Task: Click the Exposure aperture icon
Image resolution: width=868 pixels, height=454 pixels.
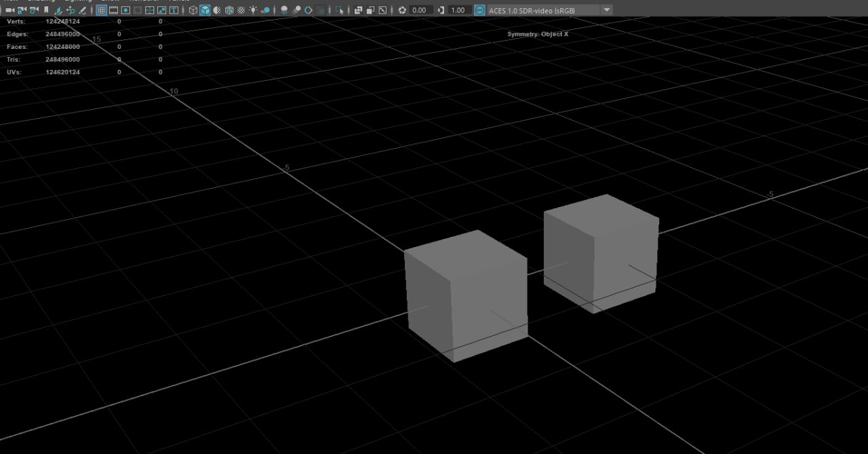Action: [402, 10]
